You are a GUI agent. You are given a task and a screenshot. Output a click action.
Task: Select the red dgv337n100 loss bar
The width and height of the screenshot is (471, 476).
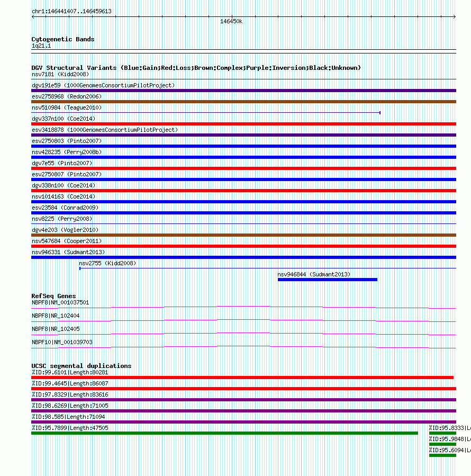tap(243, 124)
